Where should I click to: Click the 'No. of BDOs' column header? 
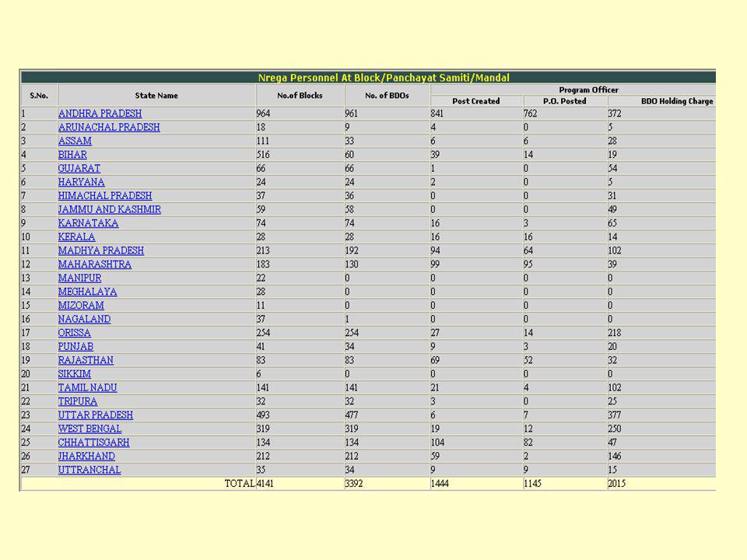[387, 96]
